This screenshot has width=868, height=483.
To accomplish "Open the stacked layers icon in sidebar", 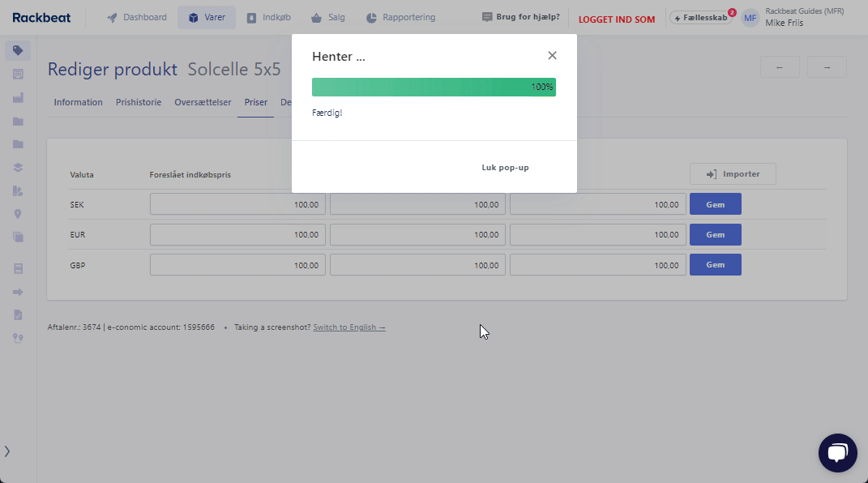I will tap(18, 168).
